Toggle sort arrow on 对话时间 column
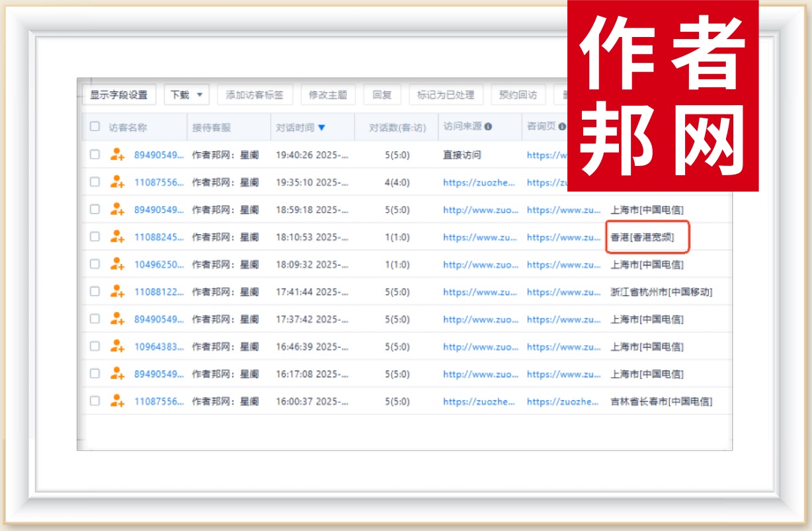Image resolution: width=812 pixels, height=531 pixels. [x=322, y=128]
